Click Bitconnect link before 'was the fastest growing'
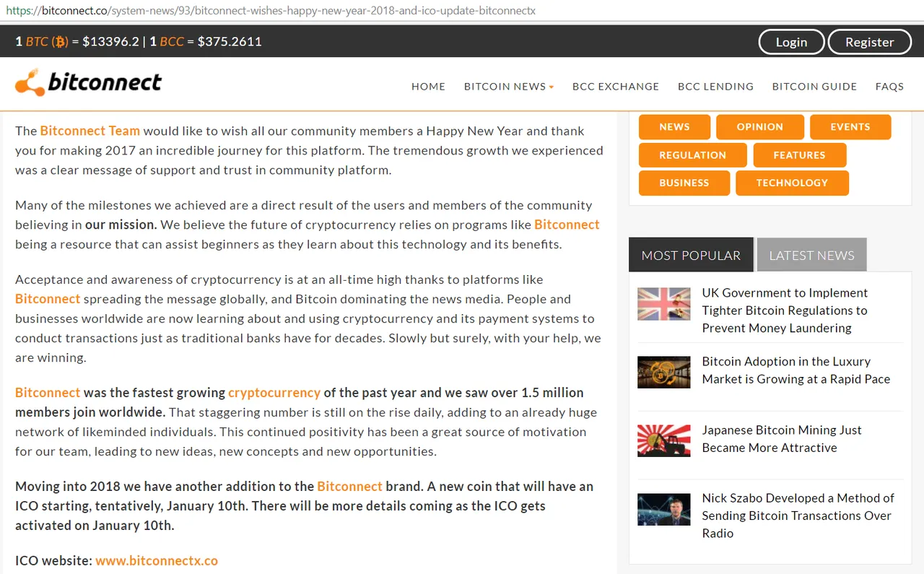 48,393
